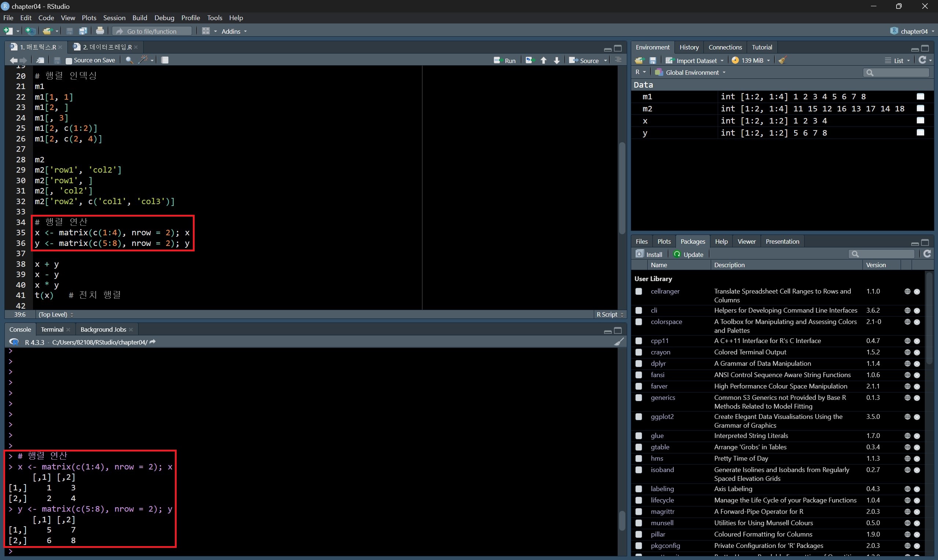The image size is (938, 560).
Task: Switch to the History tab
Action: click(689, 47)
